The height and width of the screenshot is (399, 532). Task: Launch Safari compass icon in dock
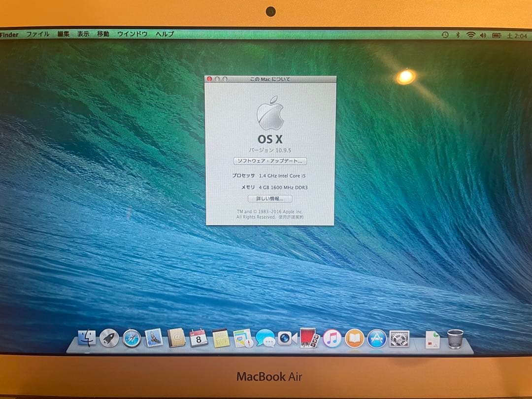pos(132,338)
